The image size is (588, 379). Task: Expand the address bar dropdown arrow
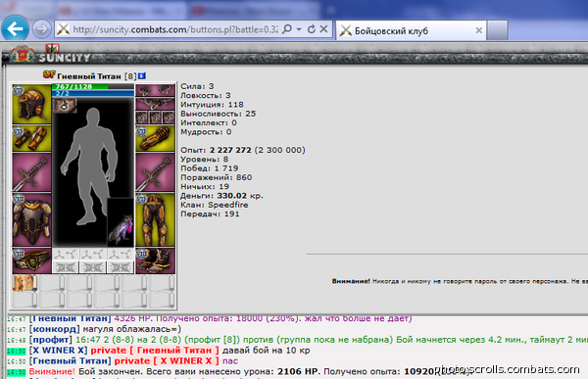pyautogui.click(x=299, y=28)
